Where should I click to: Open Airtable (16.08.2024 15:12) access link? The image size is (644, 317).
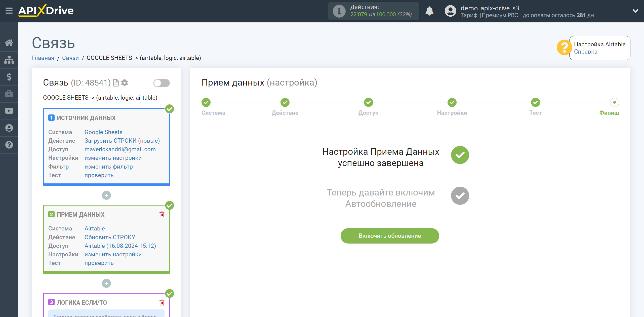click(120, 246)
